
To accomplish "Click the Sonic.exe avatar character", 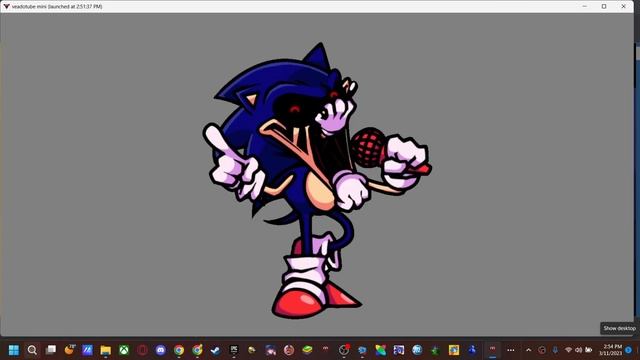I will (x=316, y=180).
